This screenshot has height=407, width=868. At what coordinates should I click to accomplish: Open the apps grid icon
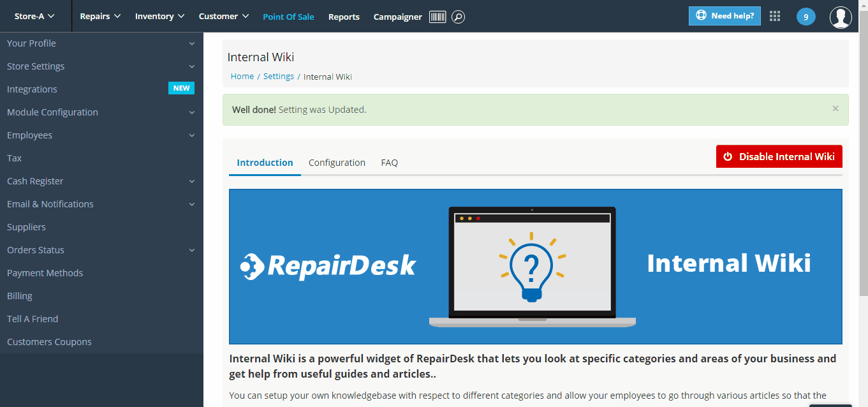click(x=774, y=16)
